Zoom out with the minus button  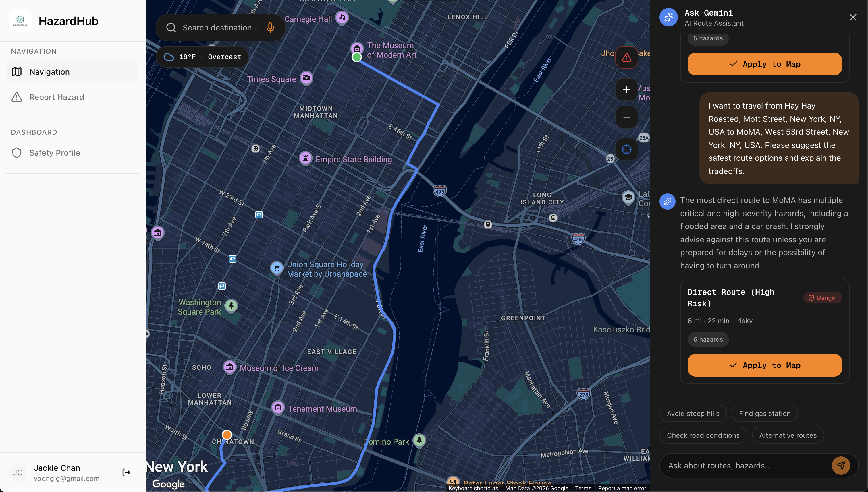coord(626,117)
